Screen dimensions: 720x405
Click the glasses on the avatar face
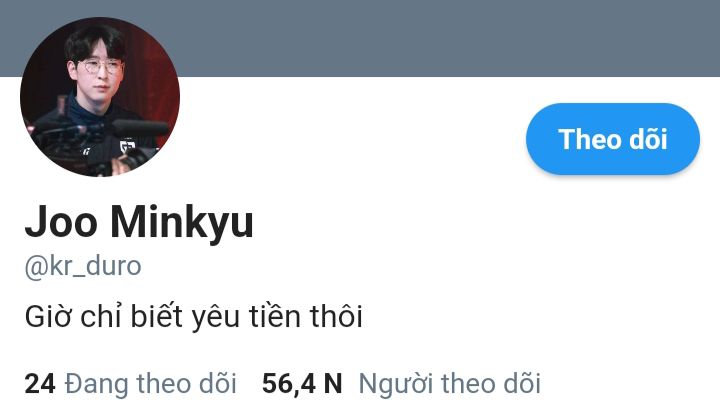[x=100, y=67]
